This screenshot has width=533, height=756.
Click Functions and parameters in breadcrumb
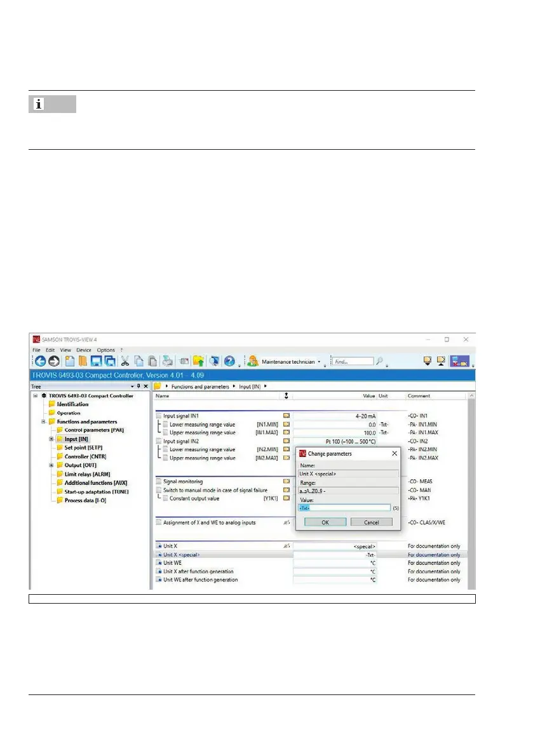coord(200,387)
